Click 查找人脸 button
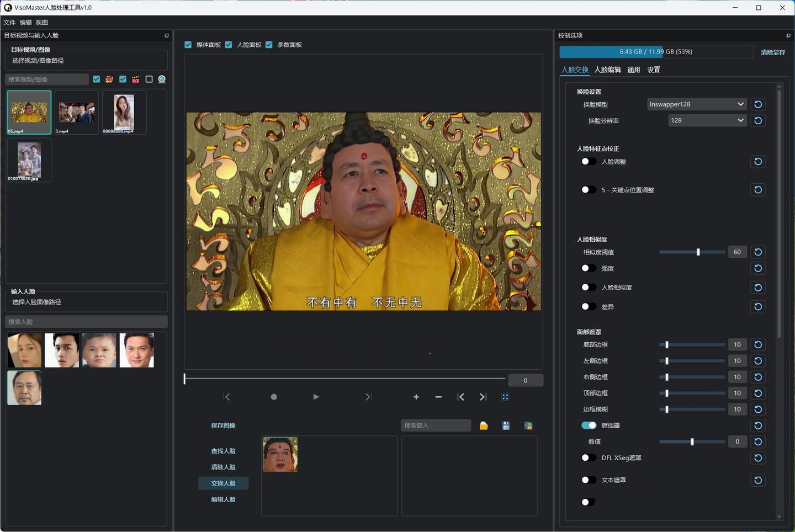Image resolution: width=795 pixels, height=532 pixels. click(x=223, y=451)
